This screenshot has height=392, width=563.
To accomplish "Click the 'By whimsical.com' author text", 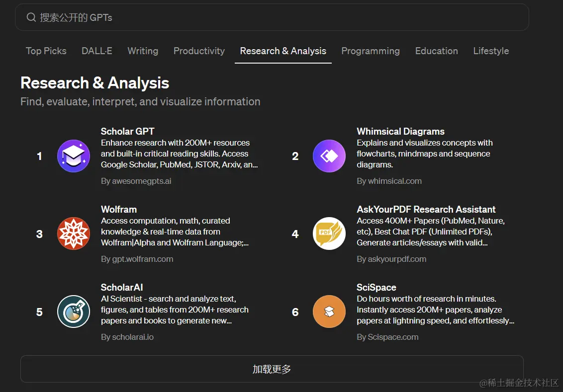I will (389, 181).
